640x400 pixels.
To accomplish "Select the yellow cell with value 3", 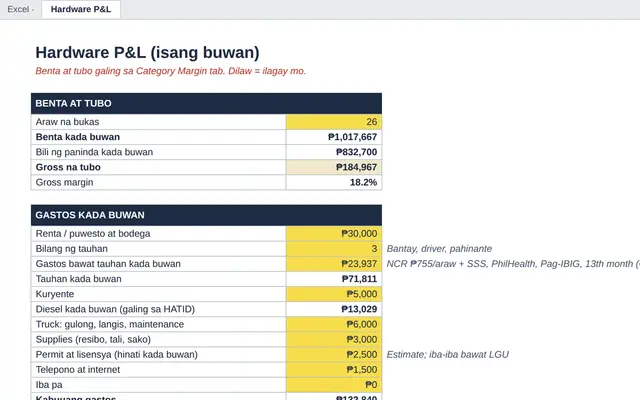I will pos(334,249).
